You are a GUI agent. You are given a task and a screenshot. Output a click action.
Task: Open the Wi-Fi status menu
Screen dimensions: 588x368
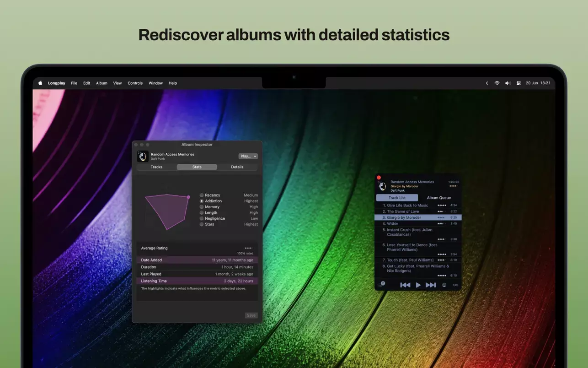point(497,83)
